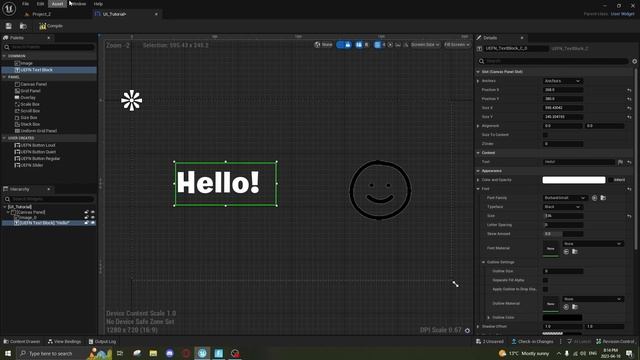Image resolution: width=640 pixels, height=360 pixels.
Task: Open the Font Material None dropdown
Action: click(x=593, y=244)
